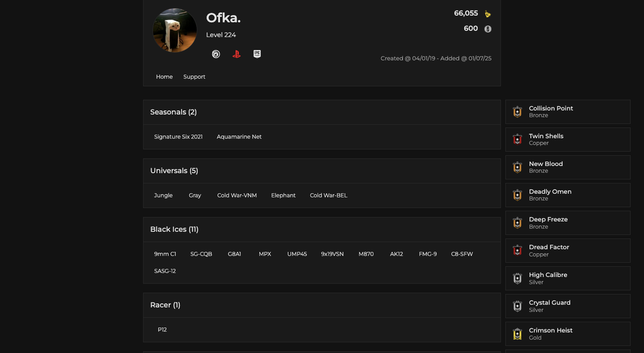Click the Epic Games platform icon
The width and height of the screenshot is (644, 353).
pyautogui.click(x=257, y=54)
